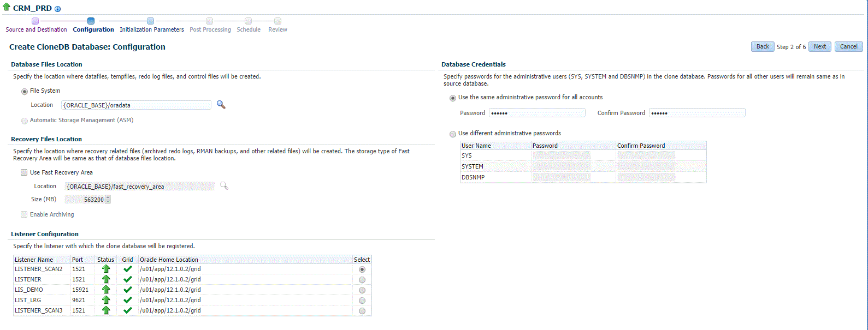
Task: Click the SYSTEM confirm password field
Action: tap(646, 166)
